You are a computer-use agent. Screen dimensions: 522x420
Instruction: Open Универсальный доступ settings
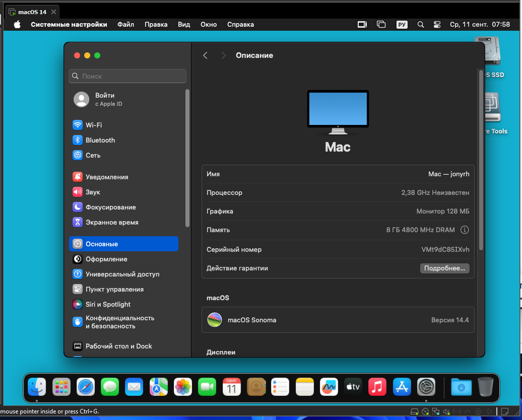(x=123, y=274)
